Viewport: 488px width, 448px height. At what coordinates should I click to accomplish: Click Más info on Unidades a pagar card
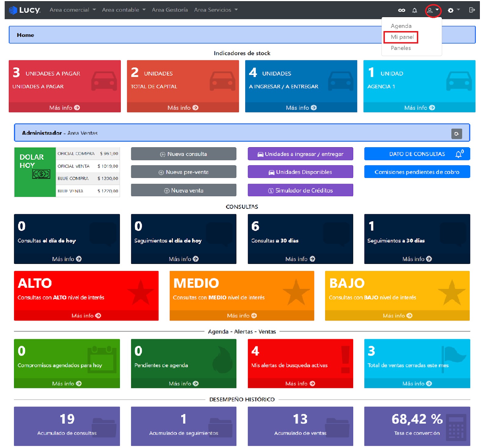tap(65, 108)
